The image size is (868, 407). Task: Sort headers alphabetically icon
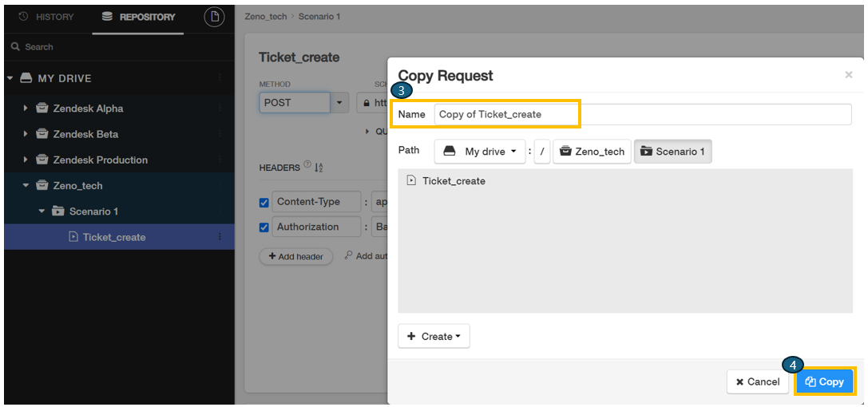coord(319,168)
